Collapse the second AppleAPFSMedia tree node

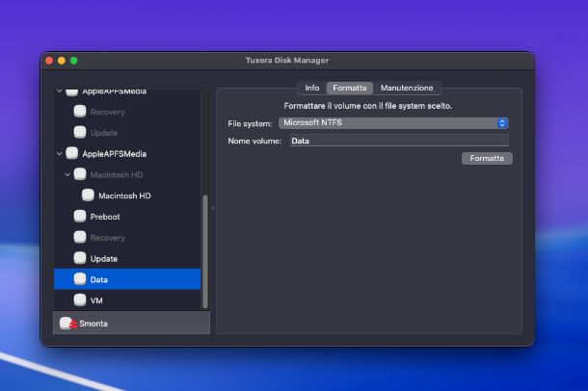point(59,153)
